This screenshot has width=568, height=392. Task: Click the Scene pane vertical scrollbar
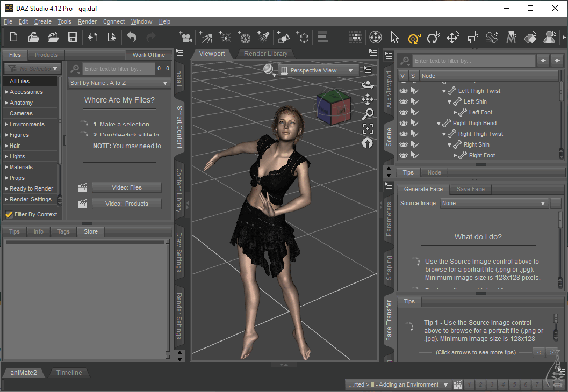coord(561,119)
